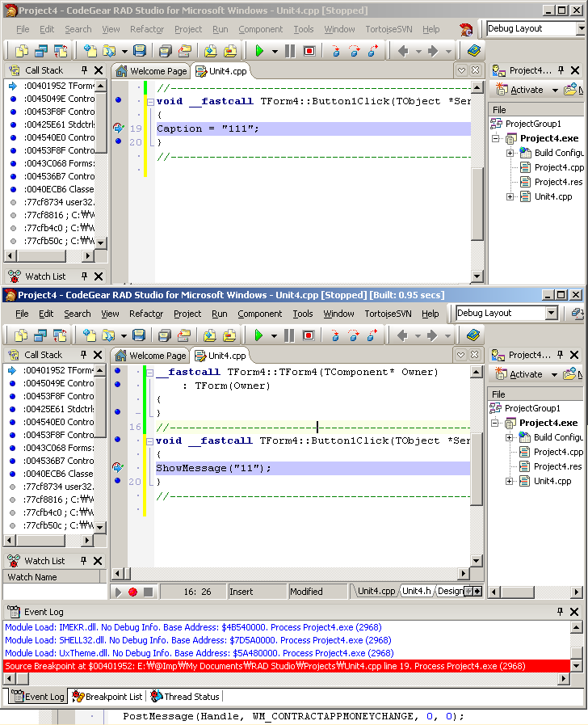This screenshot has height=725, width=588.
Task: Click the Event Log vertical scrollbar down arrow
Action: coord(576,667)
